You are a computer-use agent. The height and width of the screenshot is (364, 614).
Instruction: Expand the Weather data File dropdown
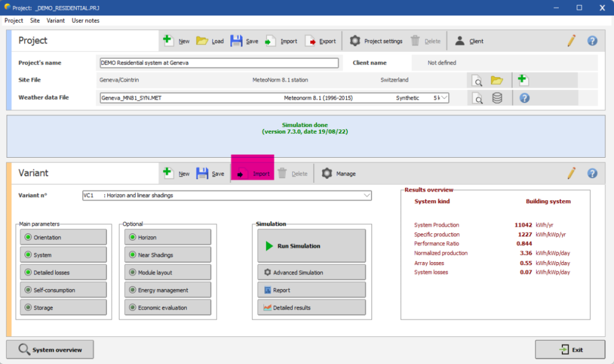coord(445,98)
